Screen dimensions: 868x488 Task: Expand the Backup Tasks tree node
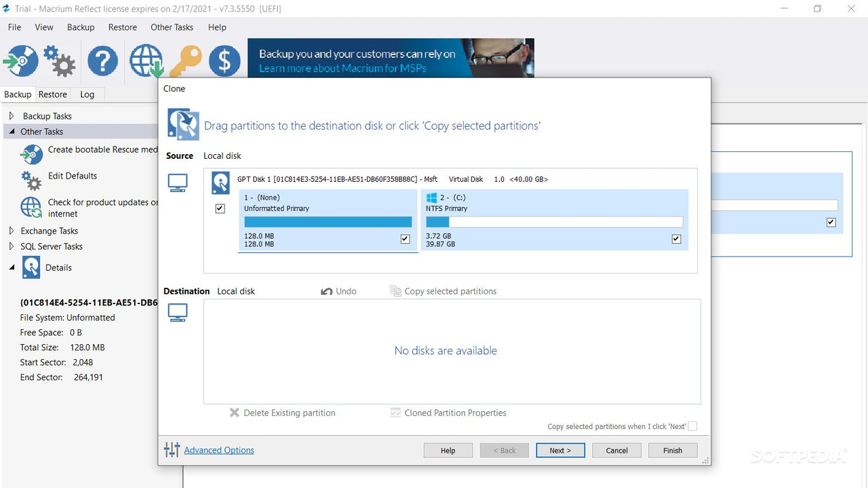tap(12, 116)
